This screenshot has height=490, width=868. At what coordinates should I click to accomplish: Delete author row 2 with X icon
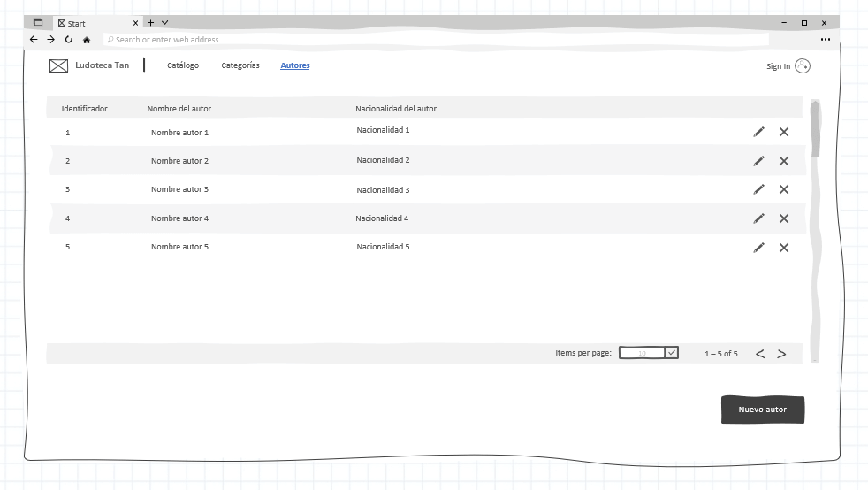tap(783, 161)
